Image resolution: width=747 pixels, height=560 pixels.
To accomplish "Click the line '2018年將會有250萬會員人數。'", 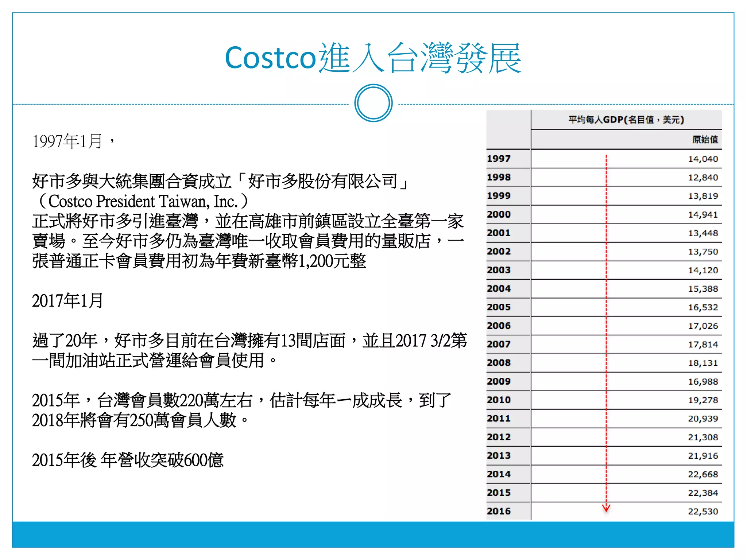I will pos(140,420).
